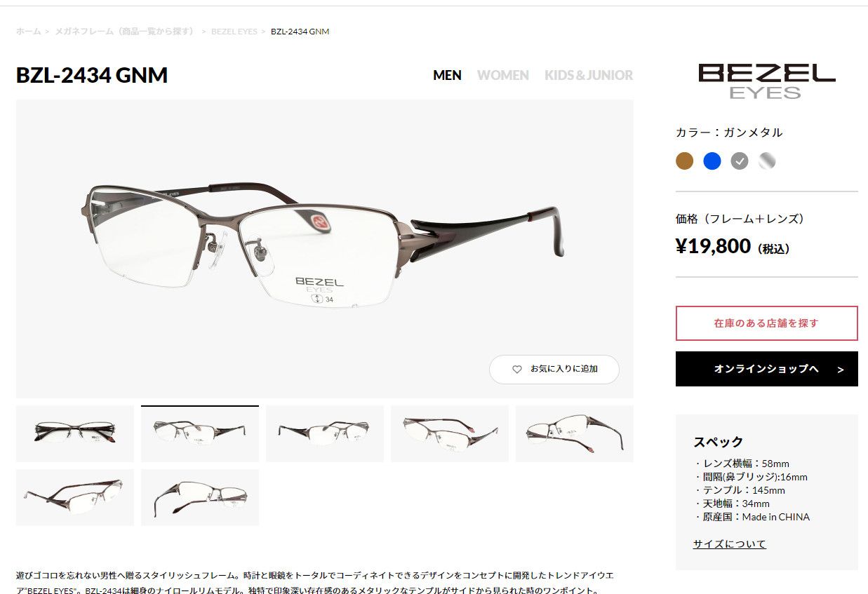Viewport: 868px width, 594px height.
Task: Open the サイズについて link
Action: [x=730, y=544]
